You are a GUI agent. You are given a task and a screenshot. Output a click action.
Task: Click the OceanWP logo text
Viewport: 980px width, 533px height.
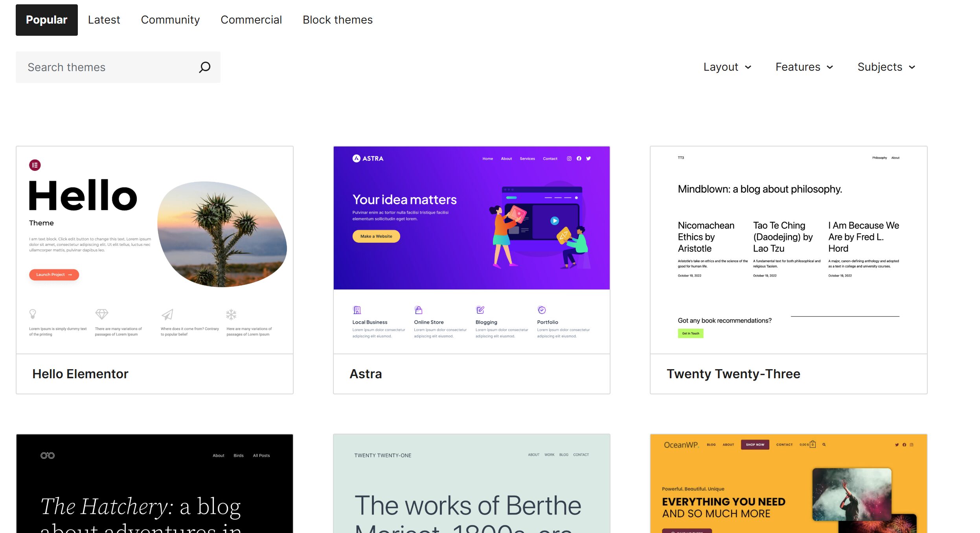(x=681, y=445)
